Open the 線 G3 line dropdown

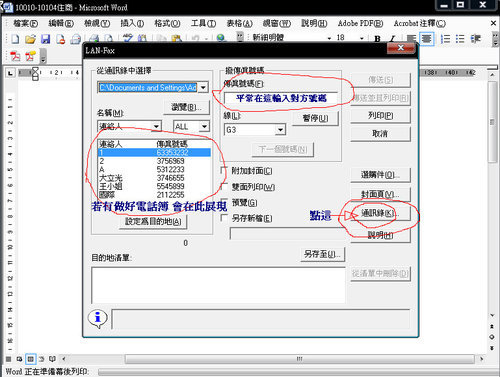coord(280,129)
